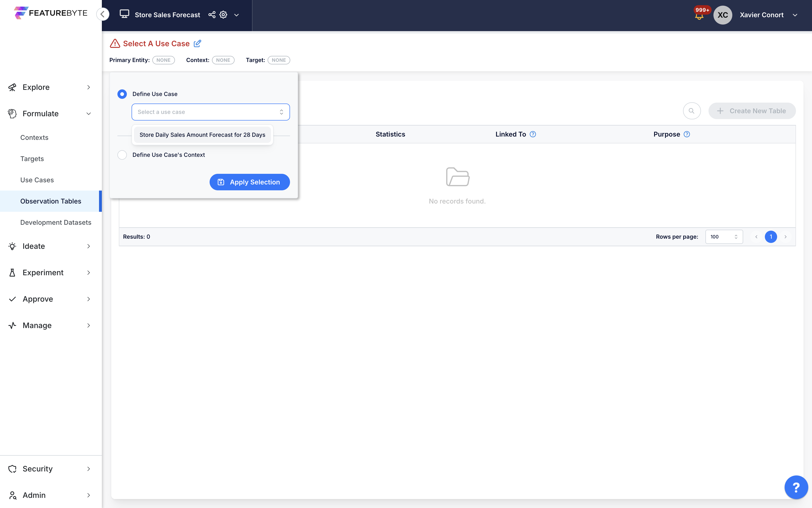812x508 pixels.
Task: Open the Select a use case dropdown
Action: coord(211,112)
